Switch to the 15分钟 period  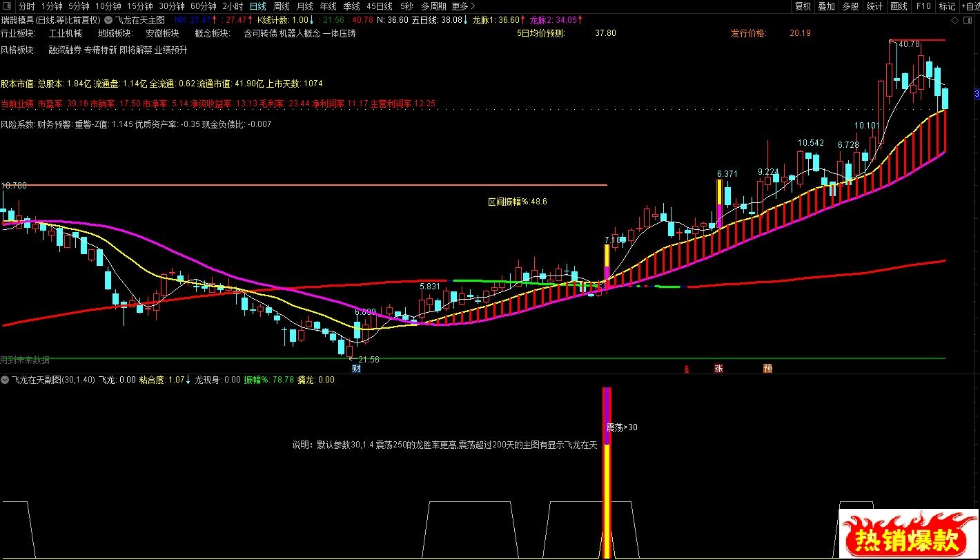click(140, 6)
